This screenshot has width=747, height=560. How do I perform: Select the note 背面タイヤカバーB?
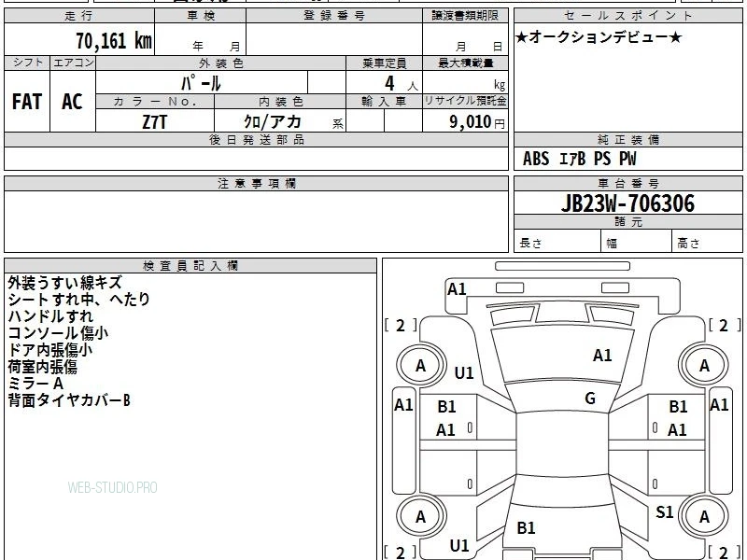tap(69, 400)
